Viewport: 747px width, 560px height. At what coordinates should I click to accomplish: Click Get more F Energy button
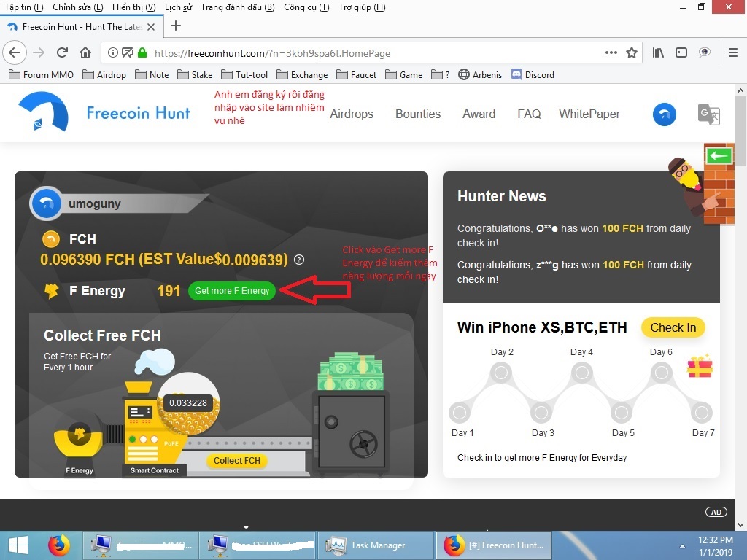click(232, 290)
